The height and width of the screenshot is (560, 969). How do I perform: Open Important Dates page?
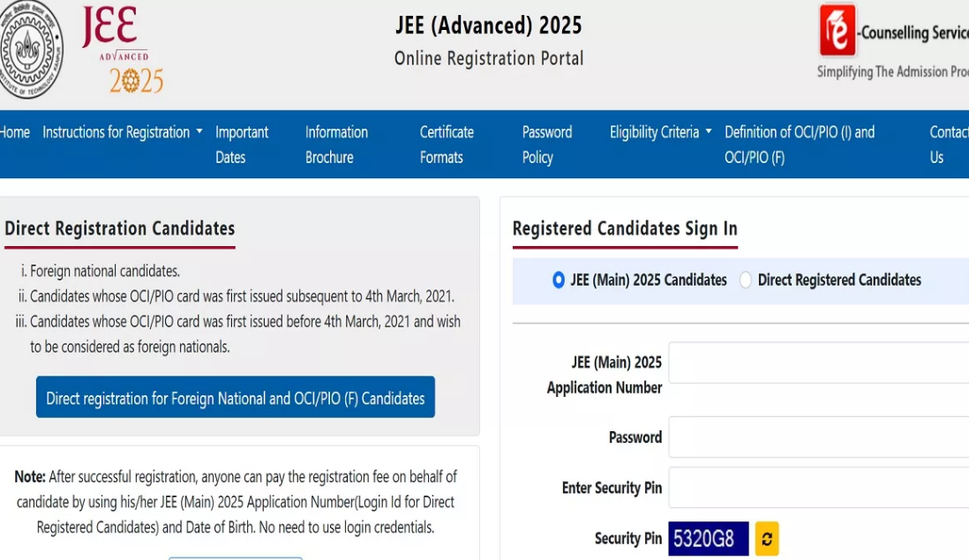pyautogui.click(x=241, y=145)
